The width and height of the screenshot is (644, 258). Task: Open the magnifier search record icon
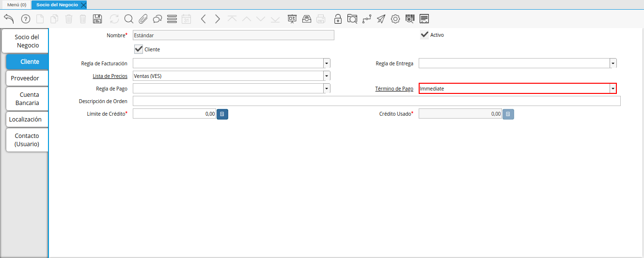coord(128,19)
